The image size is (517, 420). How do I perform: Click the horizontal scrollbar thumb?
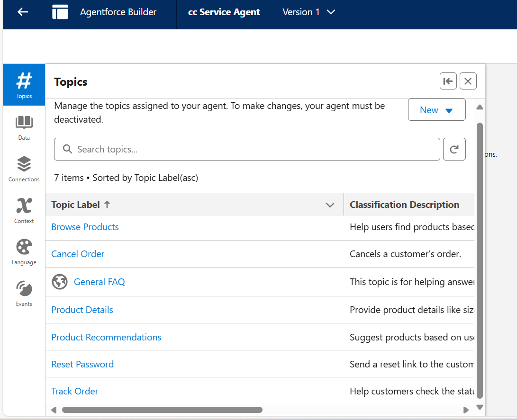[x=162, y=410]
